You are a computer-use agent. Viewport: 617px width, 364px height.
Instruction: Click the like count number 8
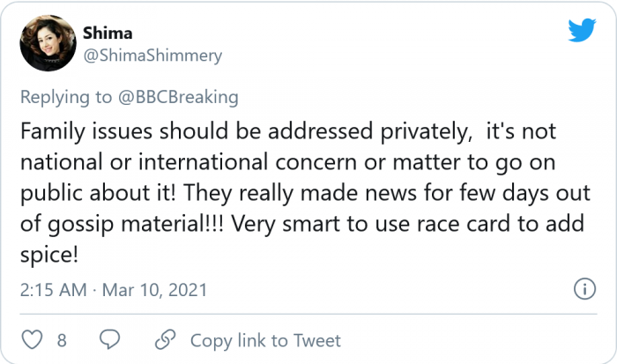[x=62, y=340]
